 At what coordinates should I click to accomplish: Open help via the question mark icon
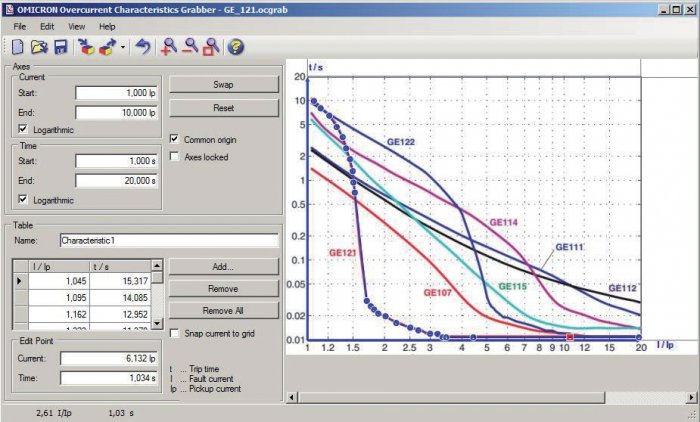point(236,46)
